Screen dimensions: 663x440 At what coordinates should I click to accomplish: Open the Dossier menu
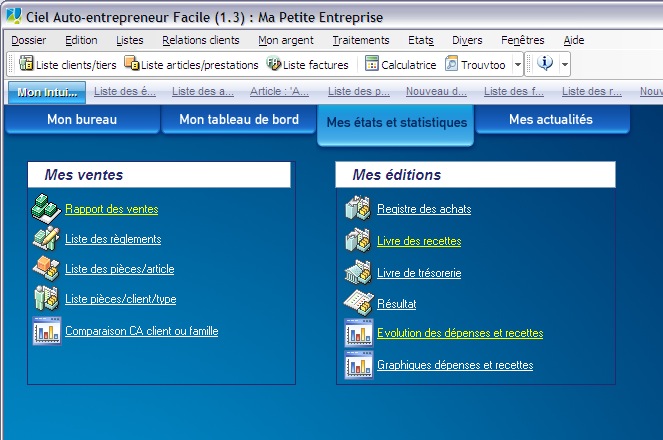(29, 40)
